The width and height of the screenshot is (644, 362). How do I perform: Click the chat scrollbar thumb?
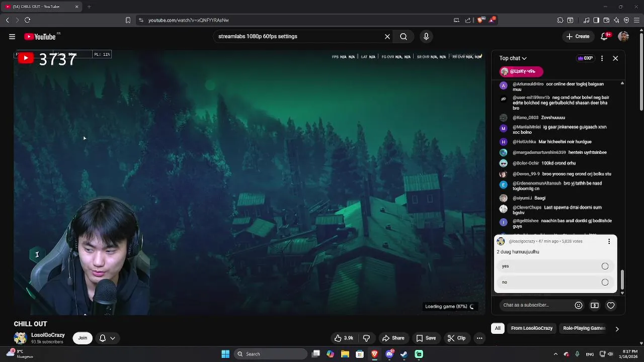[x=622, y=280]
